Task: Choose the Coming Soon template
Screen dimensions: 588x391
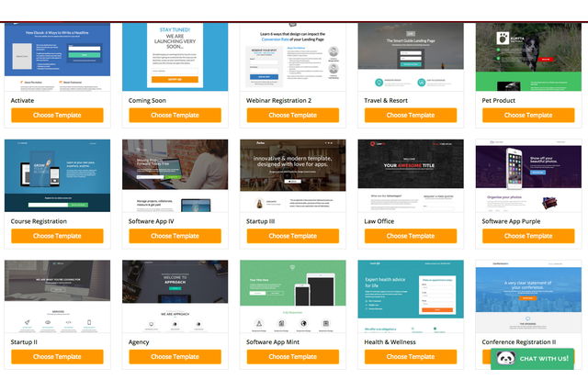Action: coord(175,116)
